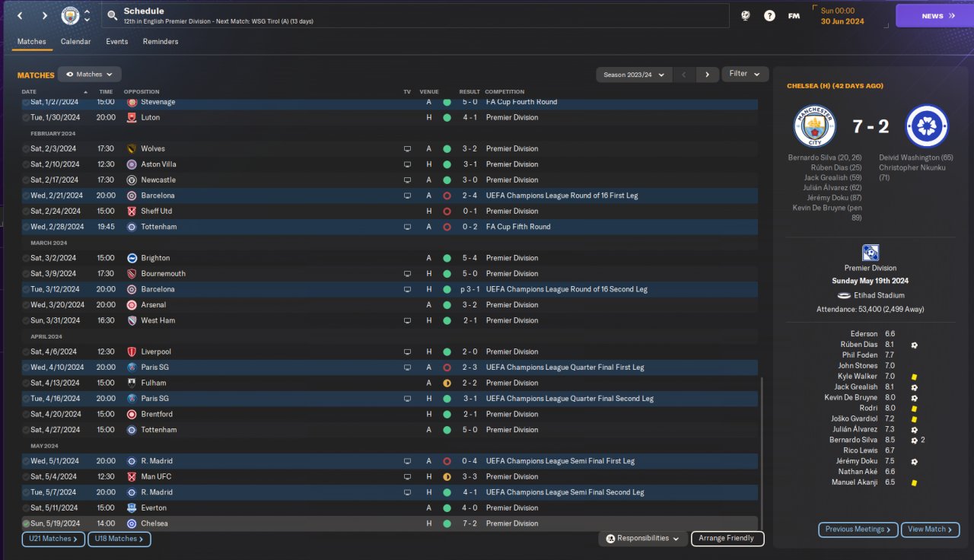
Task: Click the search magnifier icon
Action: point(112,15)
